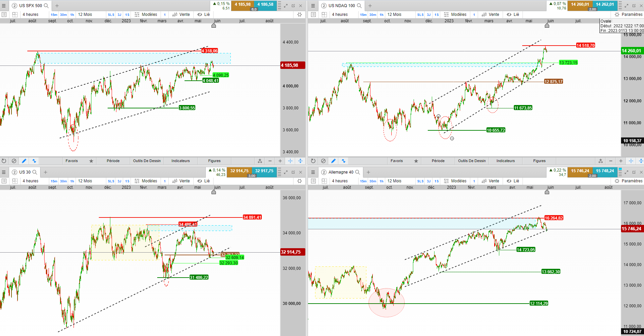Screen dimensions: 644x336
Task: Open the Vente dropdown in US NDAQ 100 toolbar
Action: [491, 15]
